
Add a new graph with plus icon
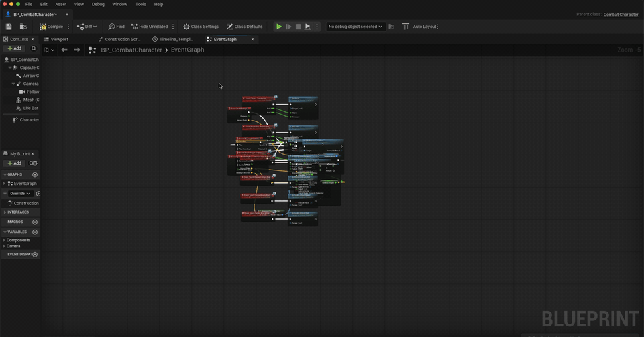tap(35, 174)
